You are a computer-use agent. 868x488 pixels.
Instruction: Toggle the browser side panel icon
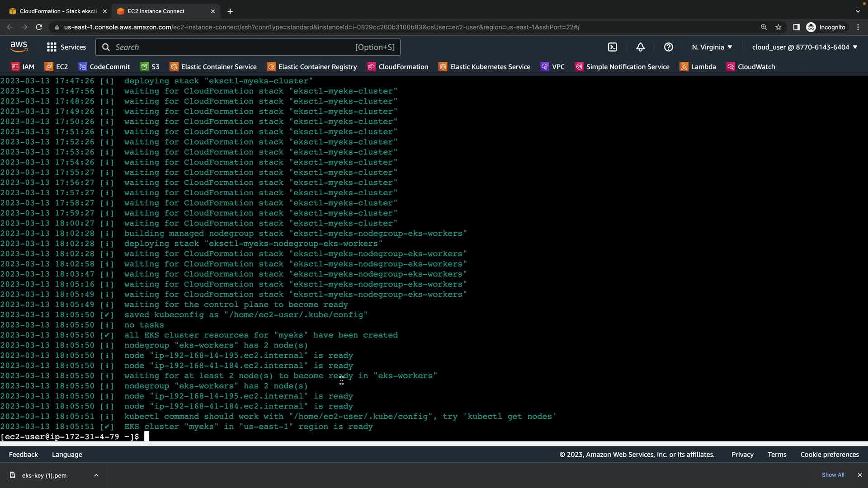[x=796, y=27]
